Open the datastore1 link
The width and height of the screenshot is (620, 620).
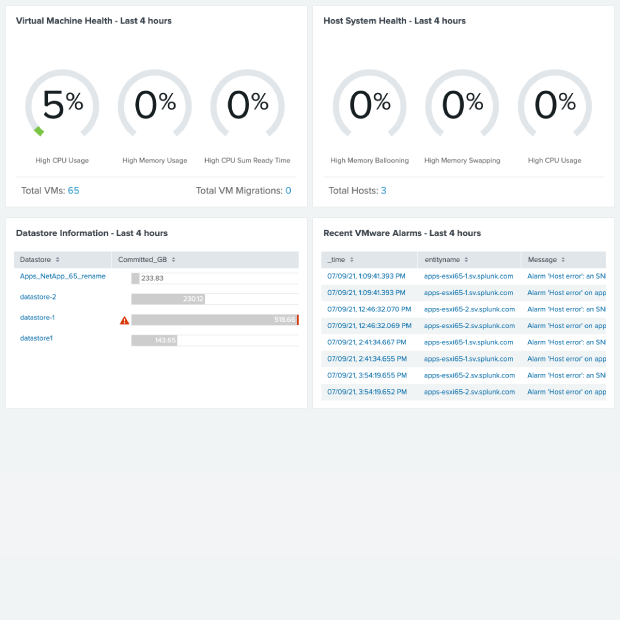coord(36,338)
